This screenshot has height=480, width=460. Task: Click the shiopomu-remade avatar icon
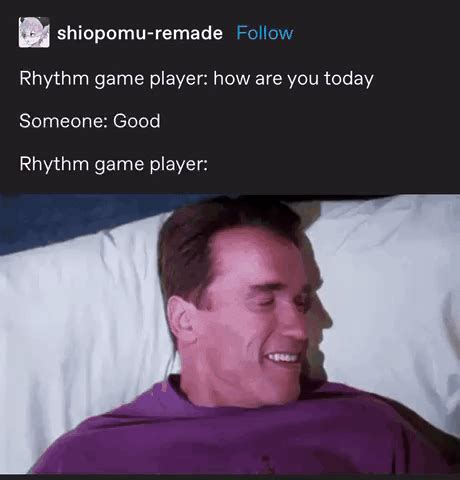click(x=34, y=32)
